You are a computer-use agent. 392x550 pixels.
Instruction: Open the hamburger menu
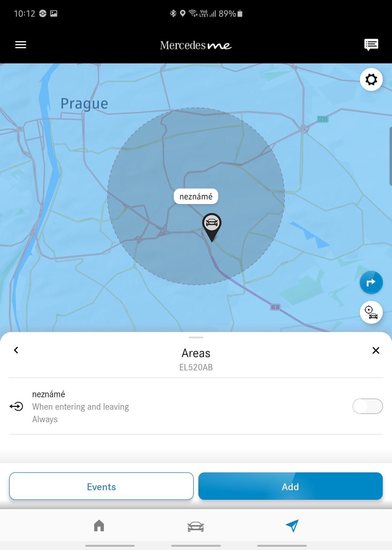21,45
